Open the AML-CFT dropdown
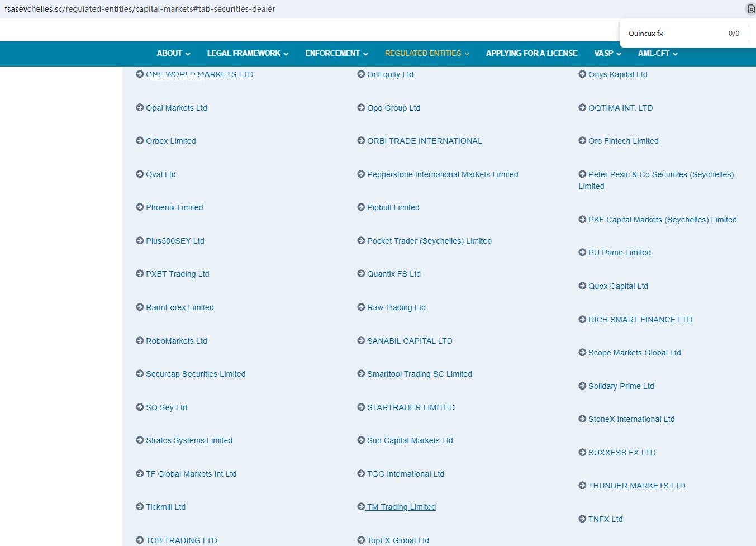Screen dimensions: 756x546 pos(658,53)
